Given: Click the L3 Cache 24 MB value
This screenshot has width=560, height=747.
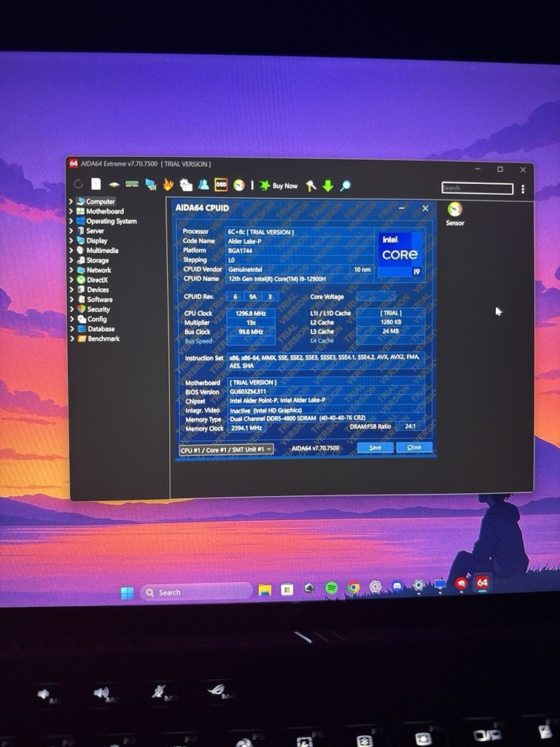Looking at the screenshot, I should coord(391,331).
